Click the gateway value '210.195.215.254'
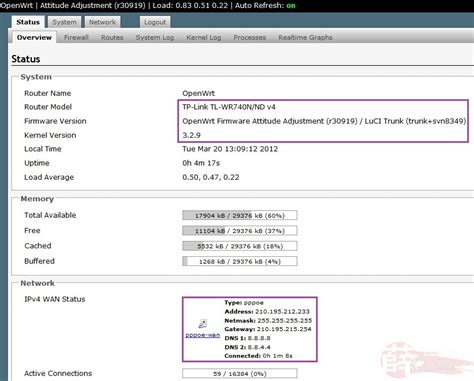The image size is (474, 381). [x=284, y=329]
